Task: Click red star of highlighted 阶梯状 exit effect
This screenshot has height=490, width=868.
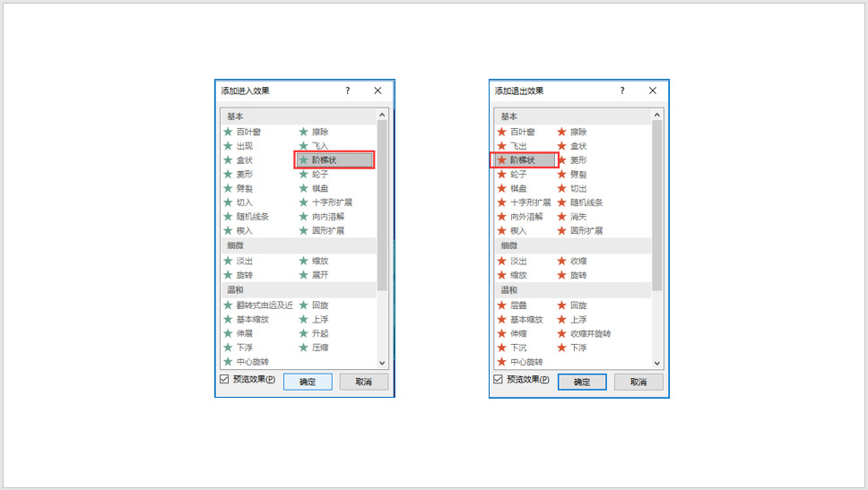Action: [501, 159]
